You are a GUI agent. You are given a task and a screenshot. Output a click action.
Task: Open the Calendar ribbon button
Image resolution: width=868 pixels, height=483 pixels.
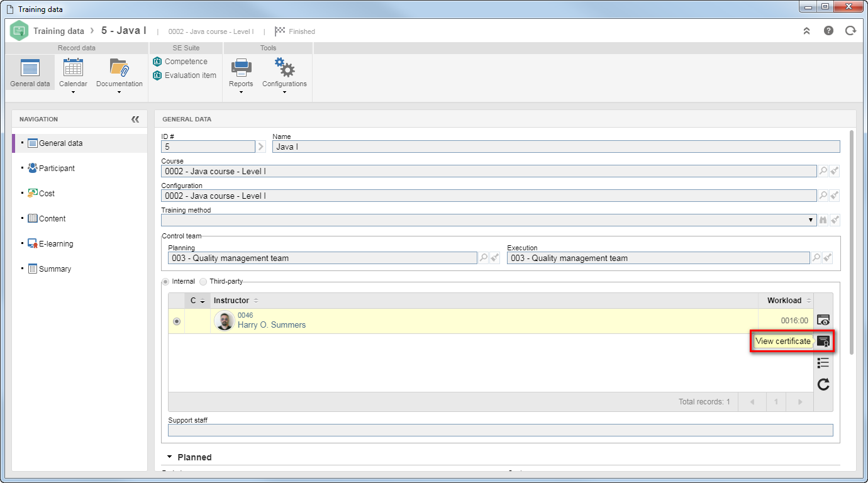[73, 72]
